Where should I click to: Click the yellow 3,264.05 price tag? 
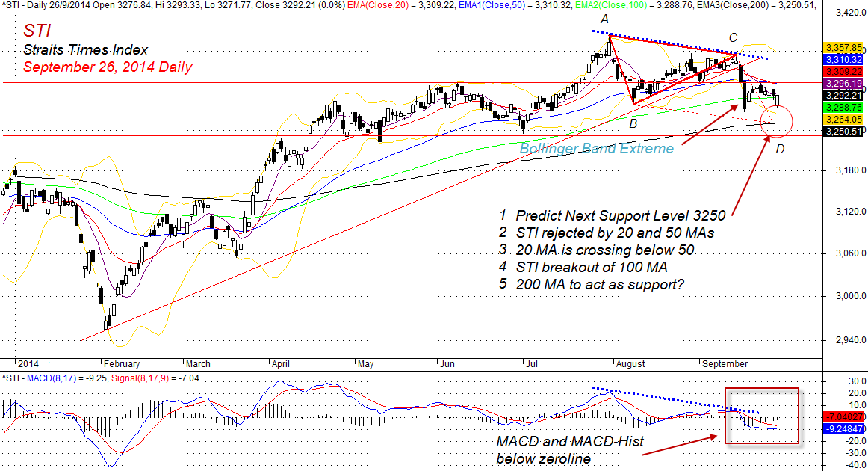point(843,120)
